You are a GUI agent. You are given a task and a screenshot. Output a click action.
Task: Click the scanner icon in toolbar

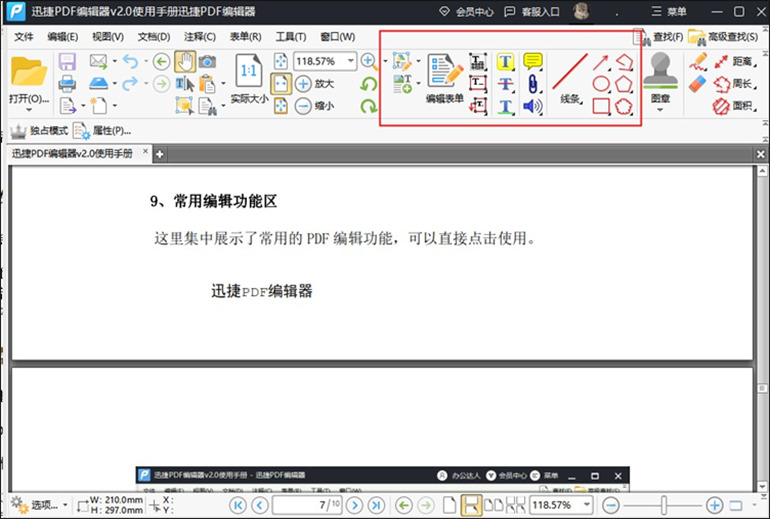(98, 83)
